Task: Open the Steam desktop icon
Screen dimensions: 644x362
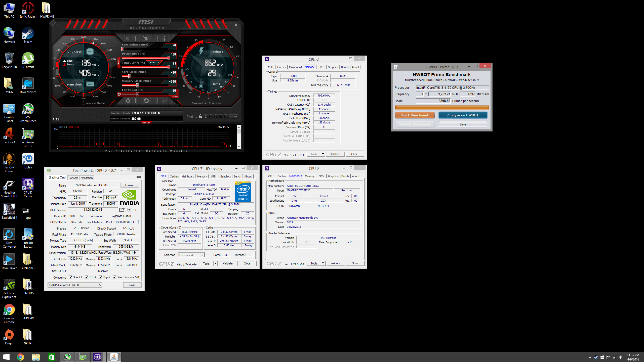Action: [28, 35]
